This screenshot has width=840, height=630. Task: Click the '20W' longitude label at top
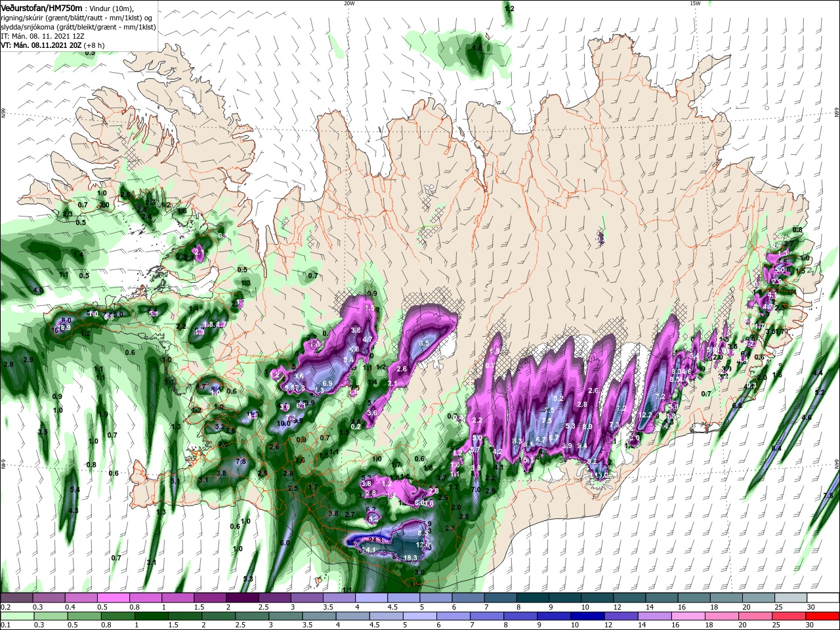(x=349, y=3)
